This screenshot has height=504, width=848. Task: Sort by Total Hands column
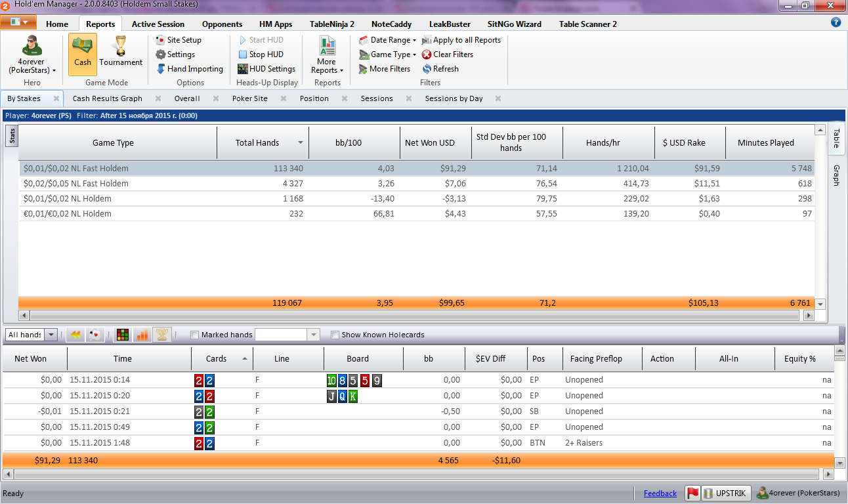(263, 142)
